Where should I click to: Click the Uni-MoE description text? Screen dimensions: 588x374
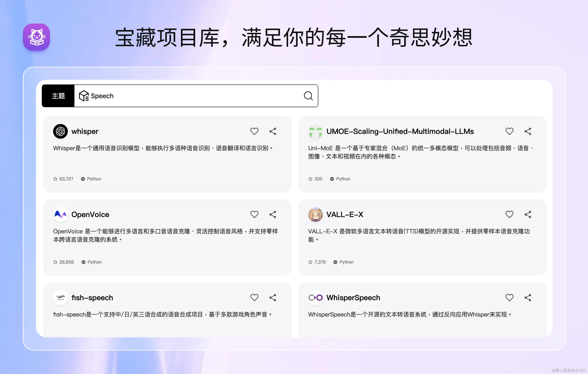(x=421, y=152)
